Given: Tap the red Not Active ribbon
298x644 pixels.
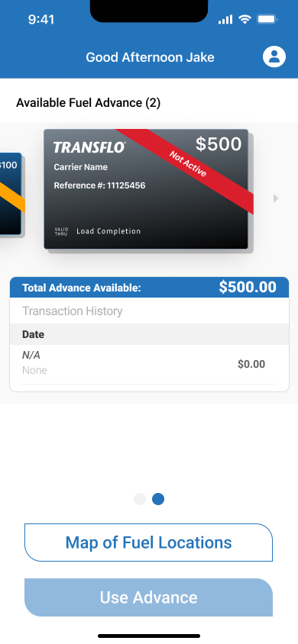Looking at the screenshot, I should (x=188, y=164).
